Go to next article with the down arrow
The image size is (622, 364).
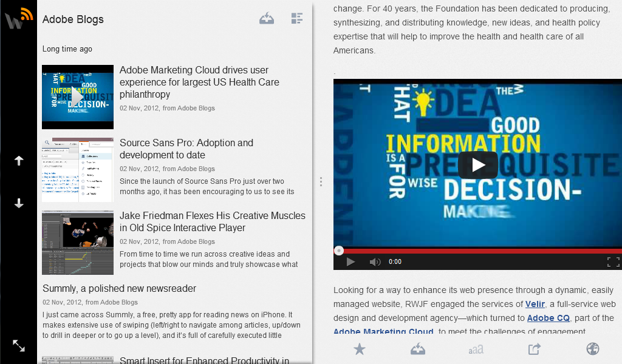18,203
